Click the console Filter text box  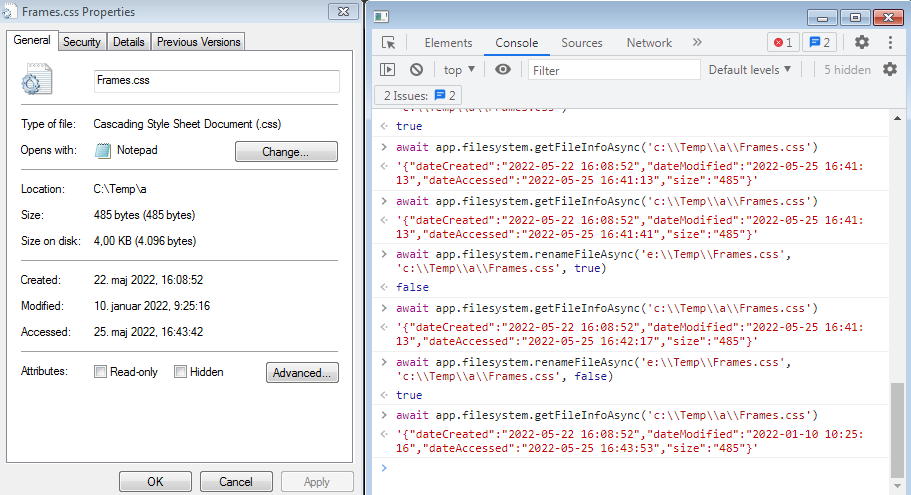click(613, 70)
